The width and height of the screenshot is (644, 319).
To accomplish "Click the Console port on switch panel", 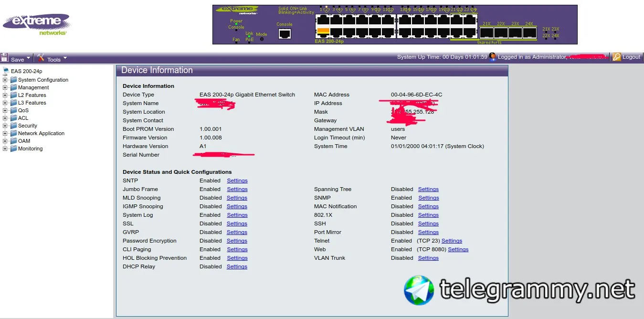I will tap(285, 33).
